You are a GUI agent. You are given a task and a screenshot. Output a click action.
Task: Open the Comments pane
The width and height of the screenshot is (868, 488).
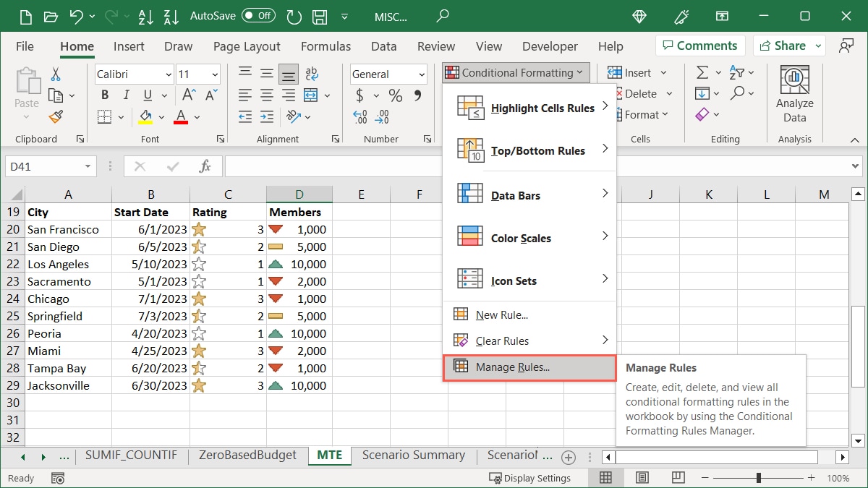(699, 45)
